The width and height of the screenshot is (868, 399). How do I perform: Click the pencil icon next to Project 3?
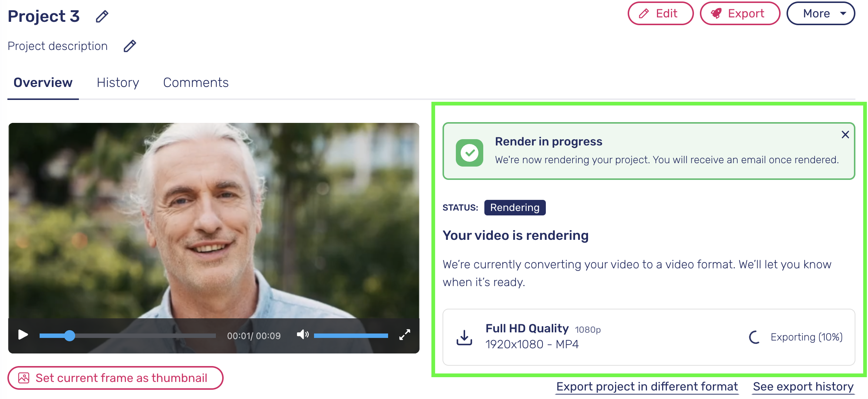[102, 16]
